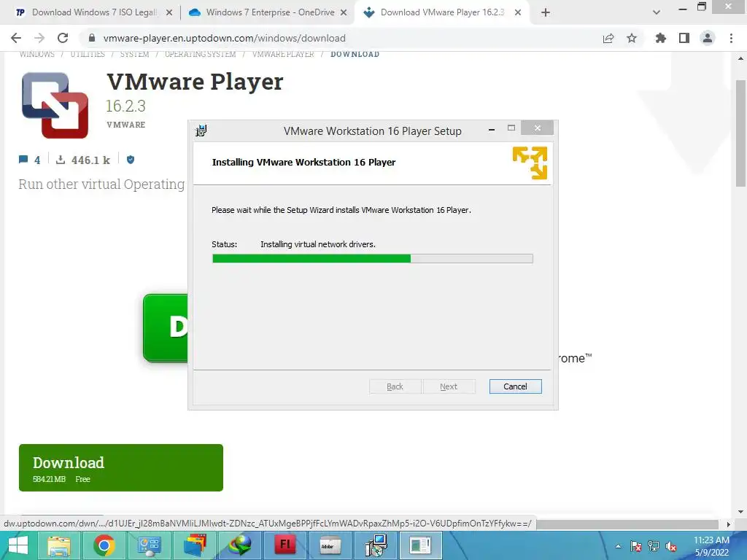Open the Windows Start button
Image resolution: width=747 pixels, height=560 pixels.
click(18, 545)
